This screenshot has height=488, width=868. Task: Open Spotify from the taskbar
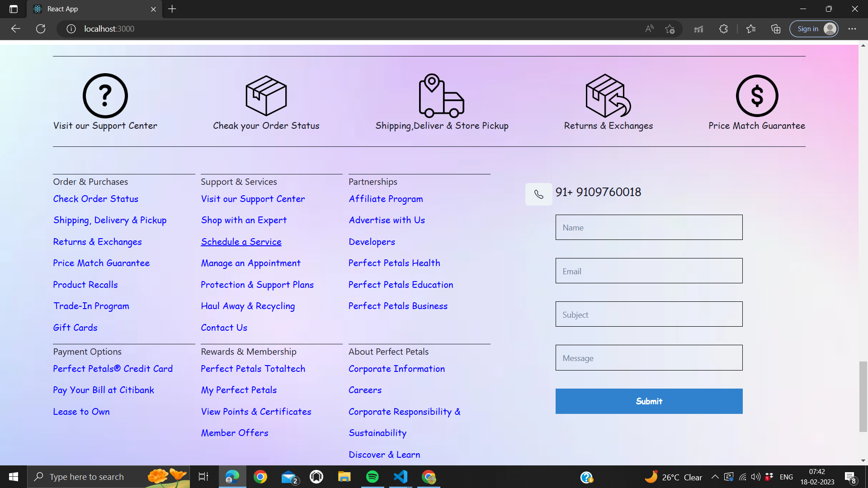click(372, 477)
